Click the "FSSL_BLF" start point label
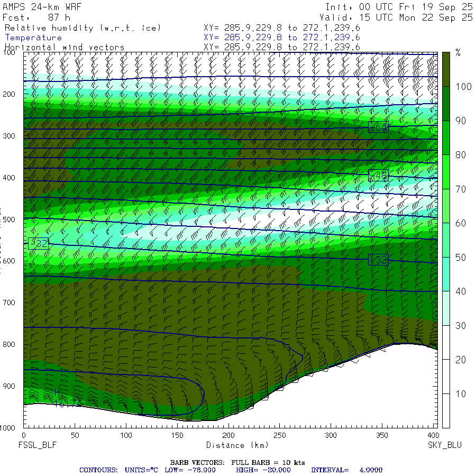This screenshot has width=476, height=476. point(38,445)
